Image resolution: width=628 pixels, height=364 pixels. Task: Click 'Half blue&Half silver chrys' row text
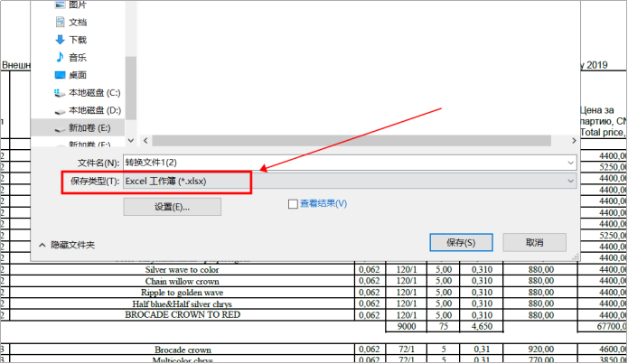(182, 303)
